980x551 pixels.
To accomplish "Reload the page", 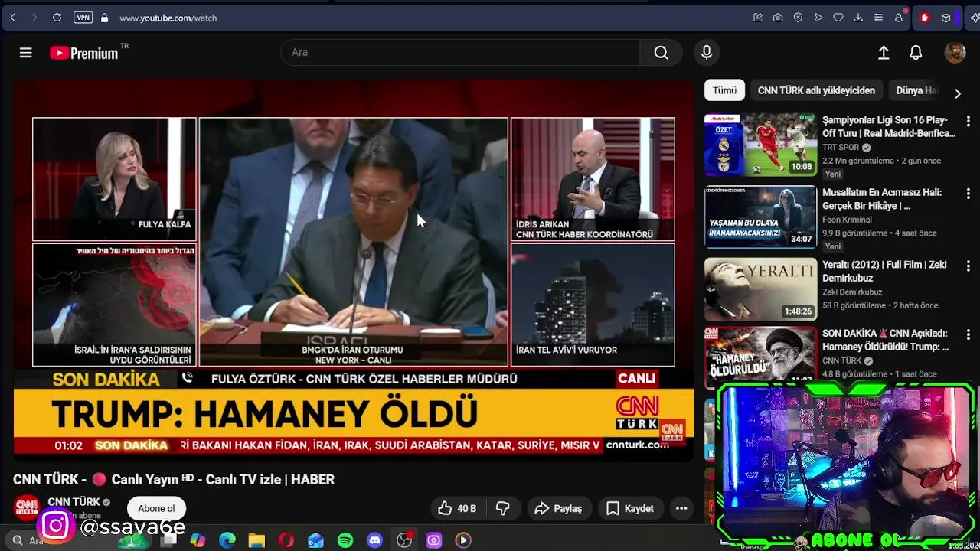I will [x=57, y=18].
